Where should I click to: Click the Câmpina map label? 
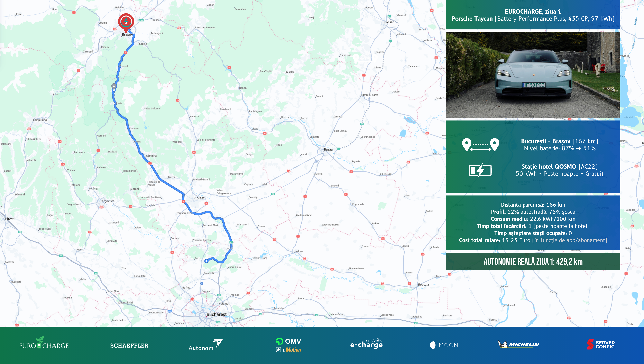[151, 156]
